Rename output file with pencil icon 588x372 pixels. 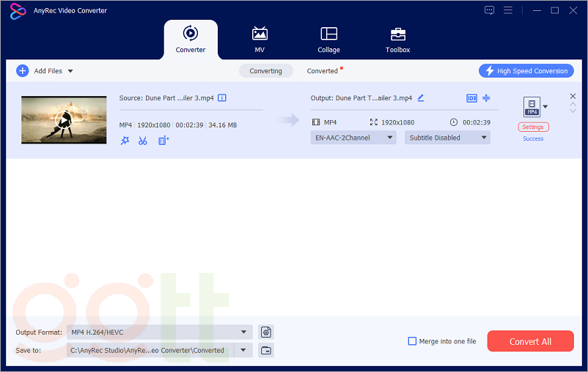(x=421, y=98)
